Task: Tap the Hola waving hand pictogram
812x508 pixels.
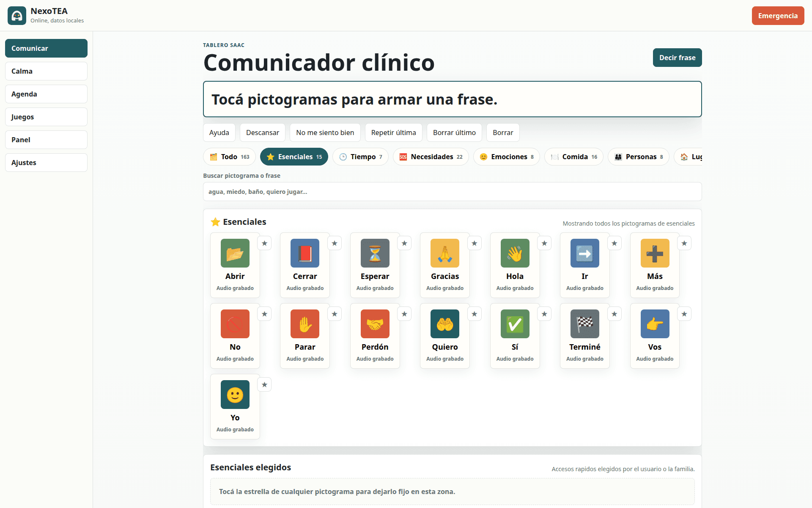Action: pos(515,265)
